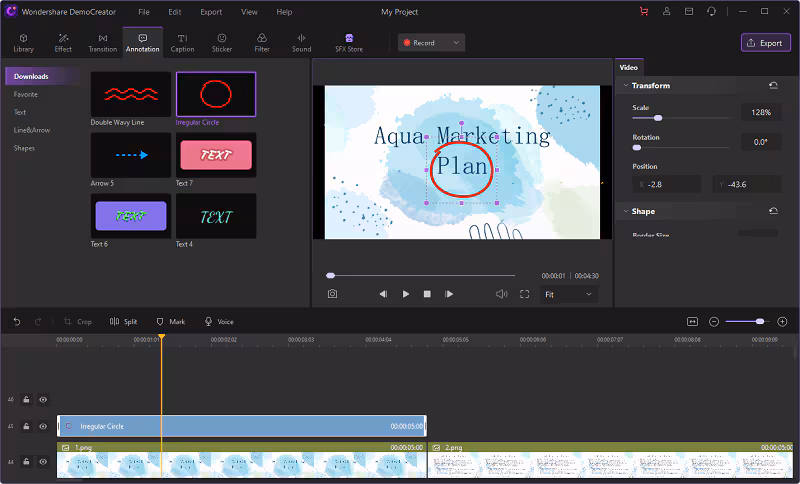Select the Annotation tab
800x484 pixels.
click(142, 43)
